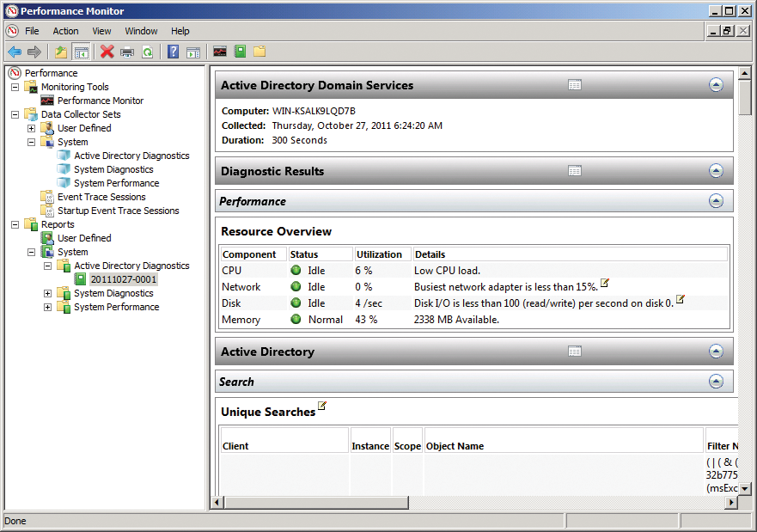Click the refresh toolbar icon

click(x=147, y=52)
